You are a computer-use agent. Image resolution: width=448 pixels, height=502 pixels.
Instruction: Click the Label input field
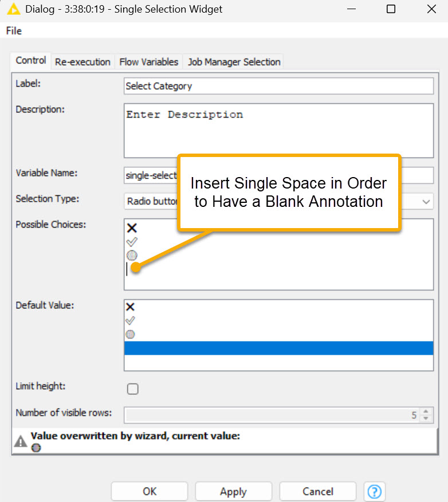[278, 86]
